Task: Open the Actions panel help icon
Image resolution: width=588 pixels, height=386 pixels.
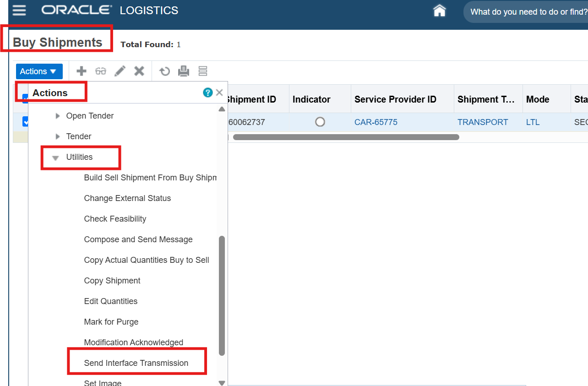Action: 207,92
